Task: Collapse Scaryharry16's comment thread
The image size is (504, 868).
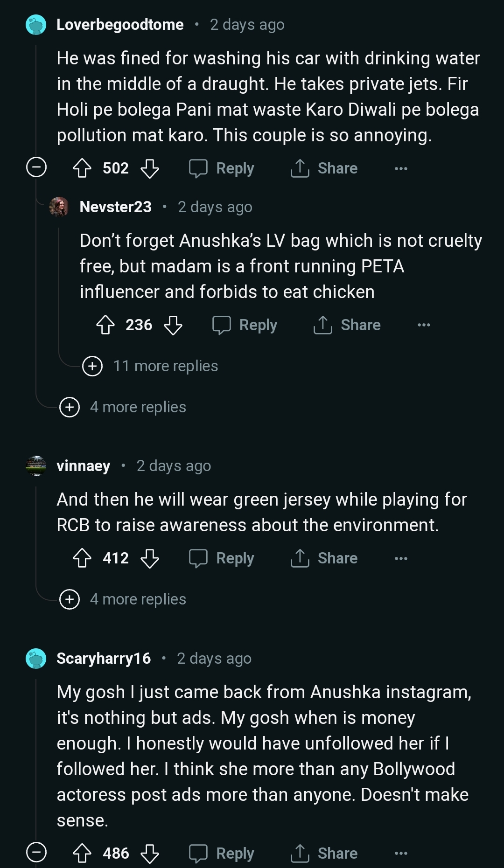Action: pos(36,853)
